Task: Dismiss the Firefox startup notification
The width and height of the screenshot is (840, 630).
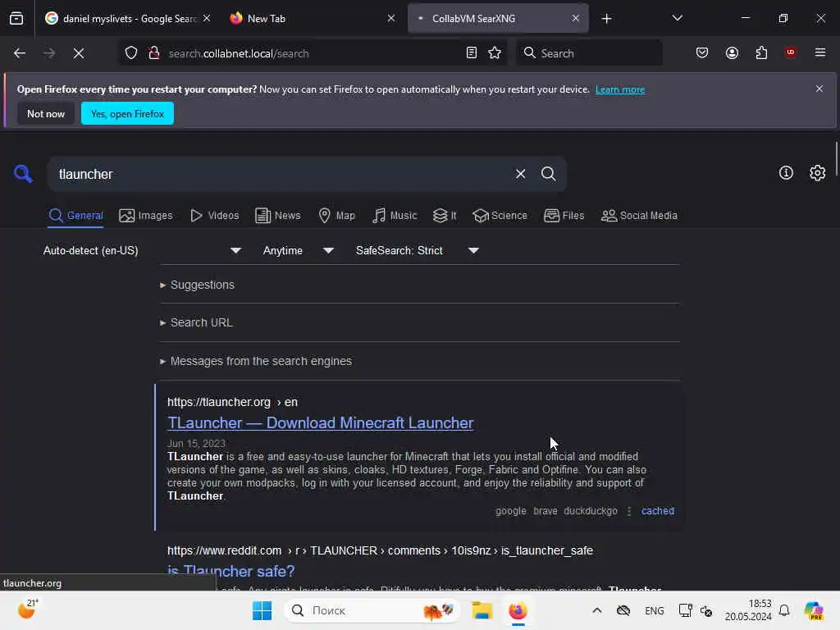Action: tap(819, 89)
